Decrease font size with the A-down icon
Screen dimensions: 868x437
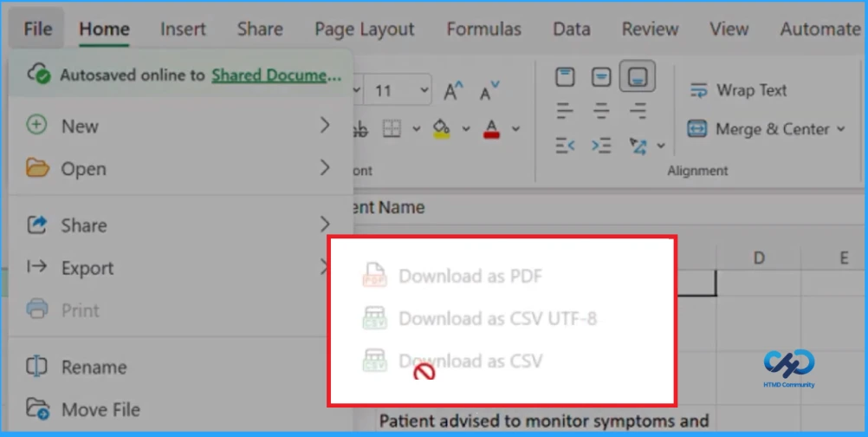point(489,90)
